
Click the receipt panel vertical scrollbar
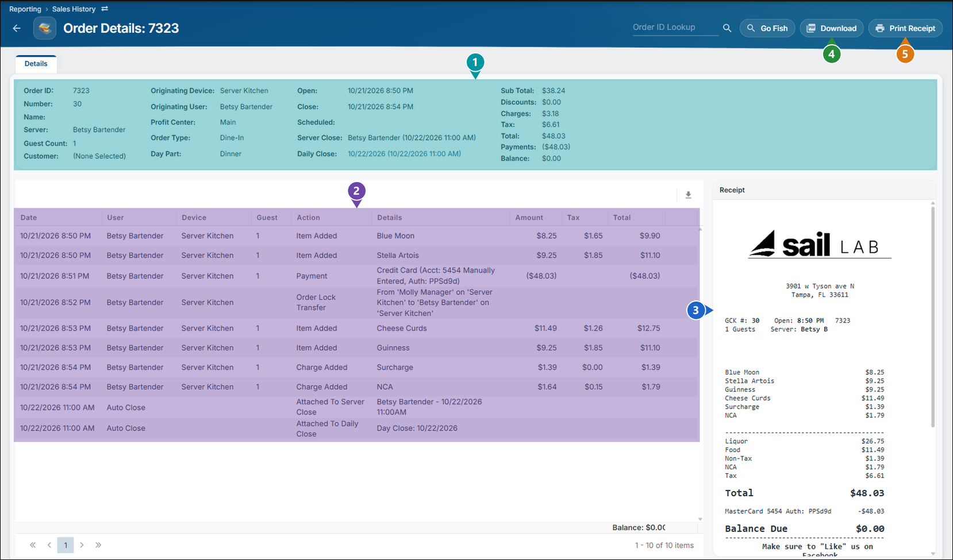coord(932,316)
